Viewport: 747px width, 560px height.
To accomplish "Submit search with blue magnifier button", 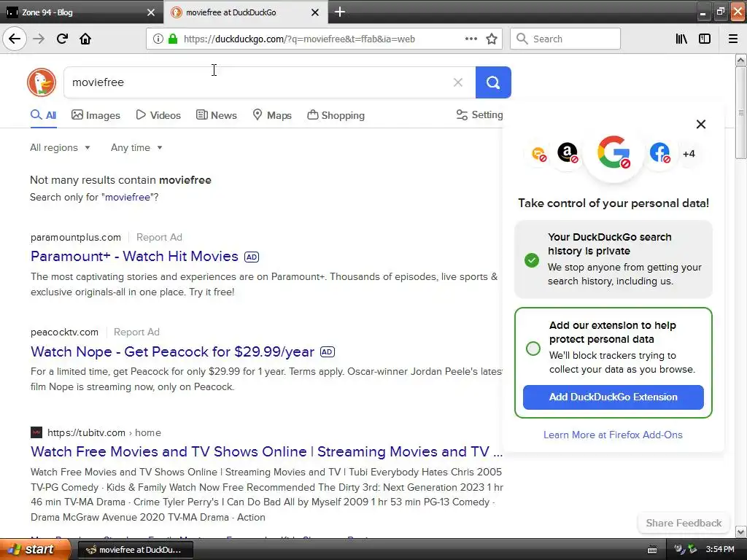I will (x=493, y=82).
